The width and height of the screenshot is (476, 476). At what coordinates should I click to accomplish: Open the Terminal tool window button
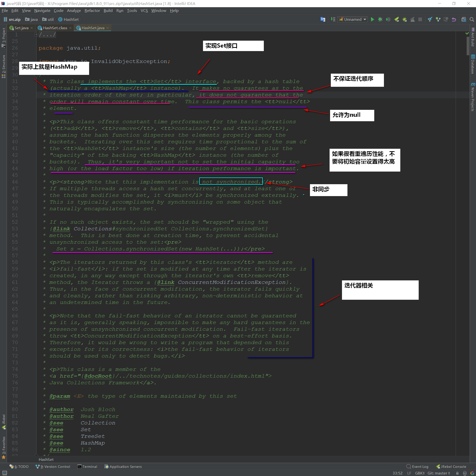[x=87, y=466]
